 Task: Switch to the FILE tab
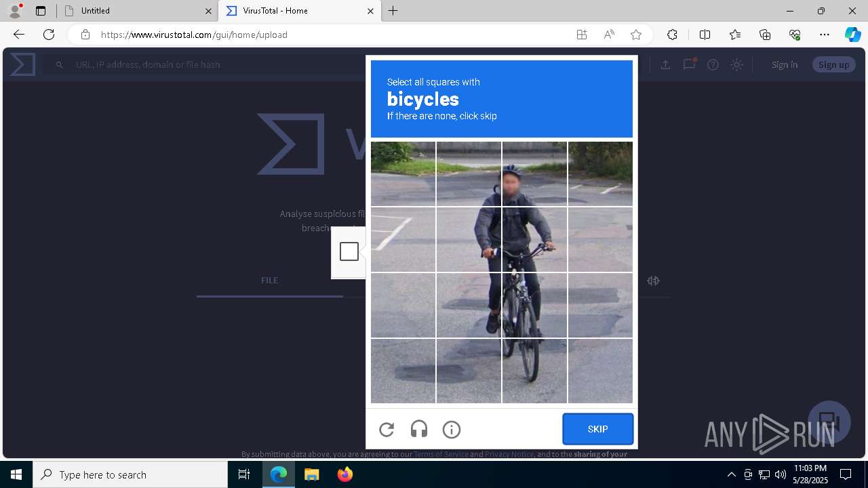click(270, 280)
